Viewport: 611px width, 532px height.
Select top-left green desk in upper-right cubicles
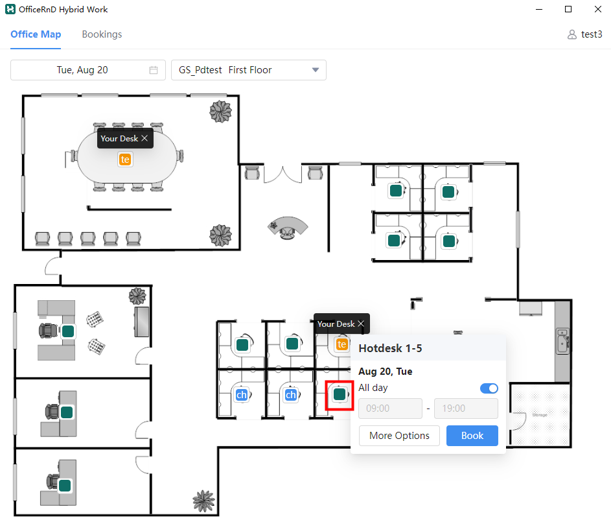tap(396, 191)
